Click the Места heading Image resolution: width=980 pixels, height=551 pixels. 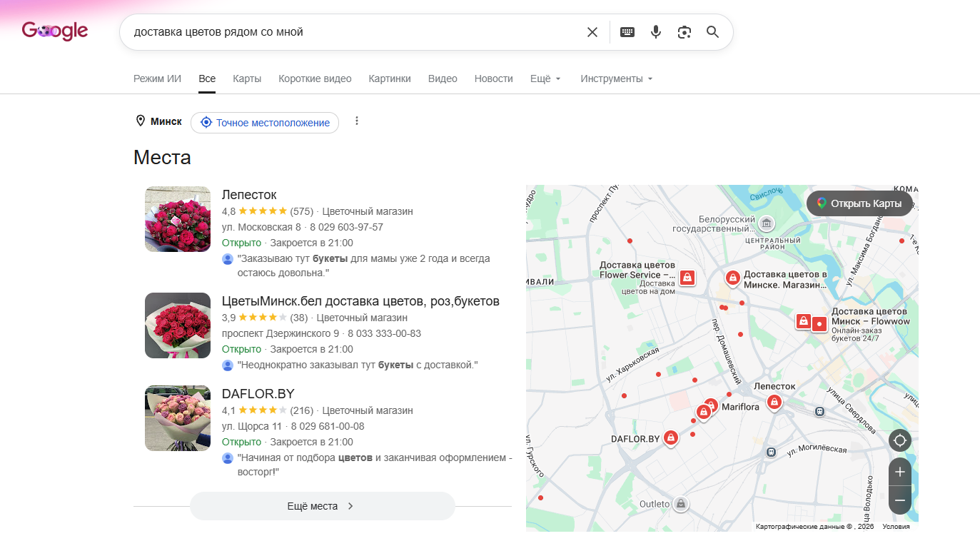(162, 157)
